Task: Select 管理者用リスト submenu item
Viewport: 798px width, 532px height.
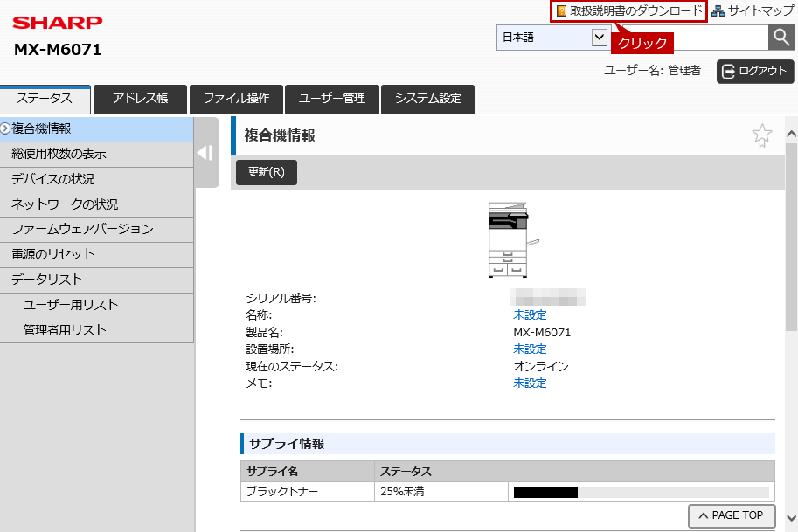Action: (97, 330)
